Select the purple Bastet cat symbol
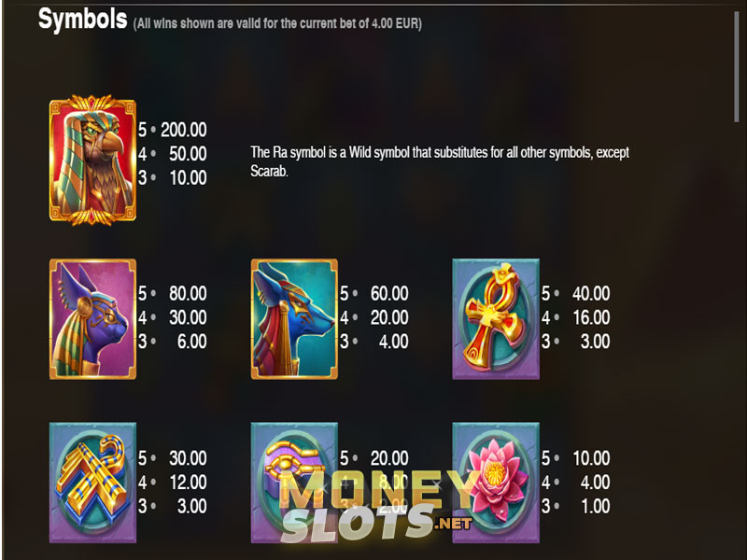This screenshot has height=560, width=747. point(92,319)
